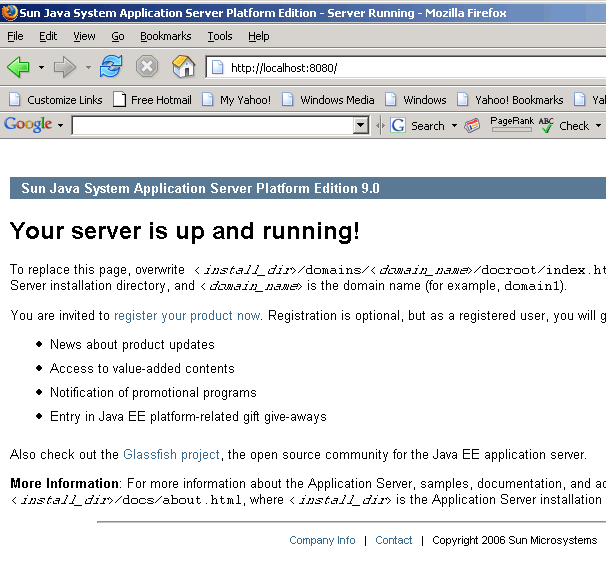
Task: Click the ABC spell Check icon
Action: click(x=546, y=125)
